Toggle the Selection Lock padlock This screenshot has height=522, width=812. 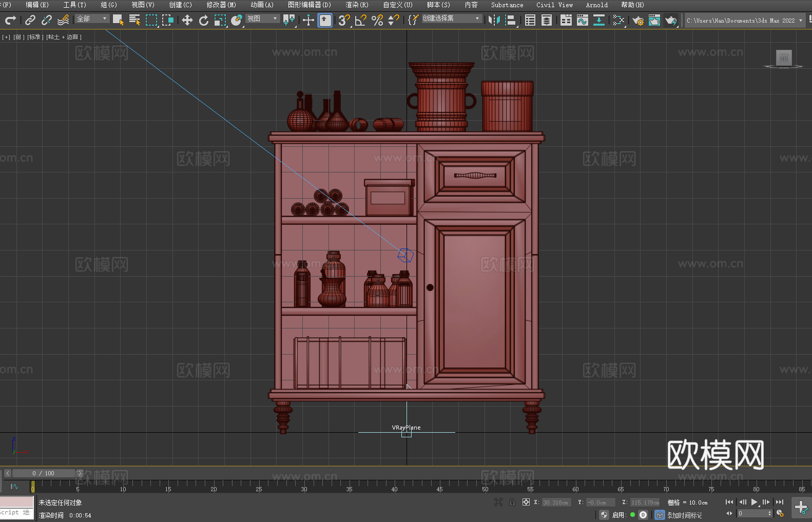512,502
